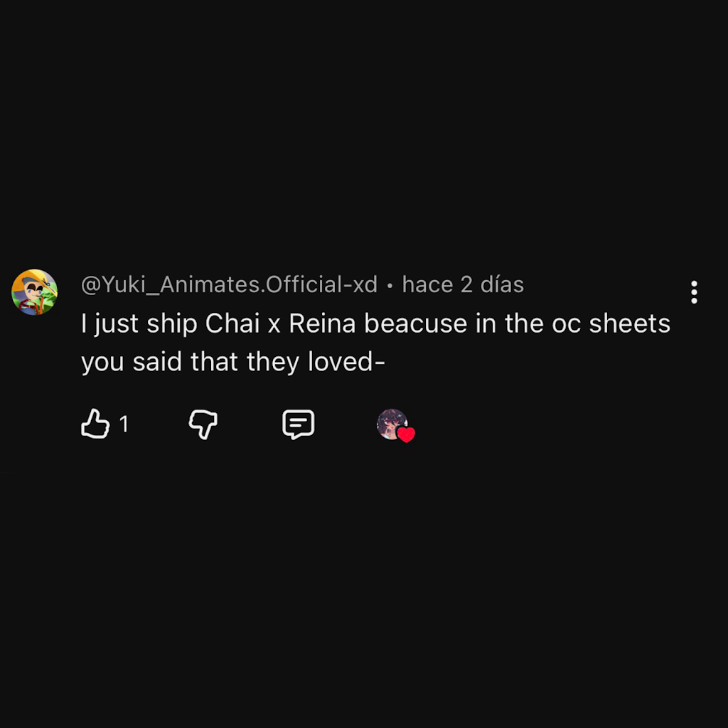
Task: Open the creator's small avatar beside heart
Action: point(392,424)
